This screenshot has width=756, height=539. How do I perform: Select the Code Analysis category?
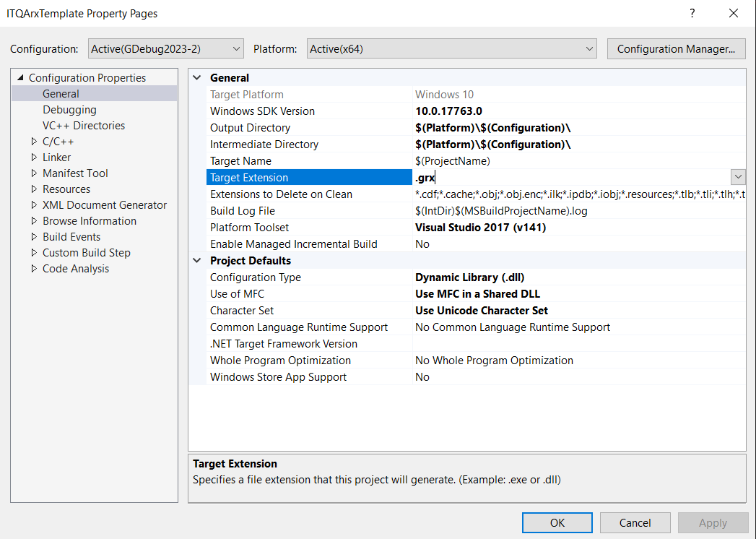75,268
